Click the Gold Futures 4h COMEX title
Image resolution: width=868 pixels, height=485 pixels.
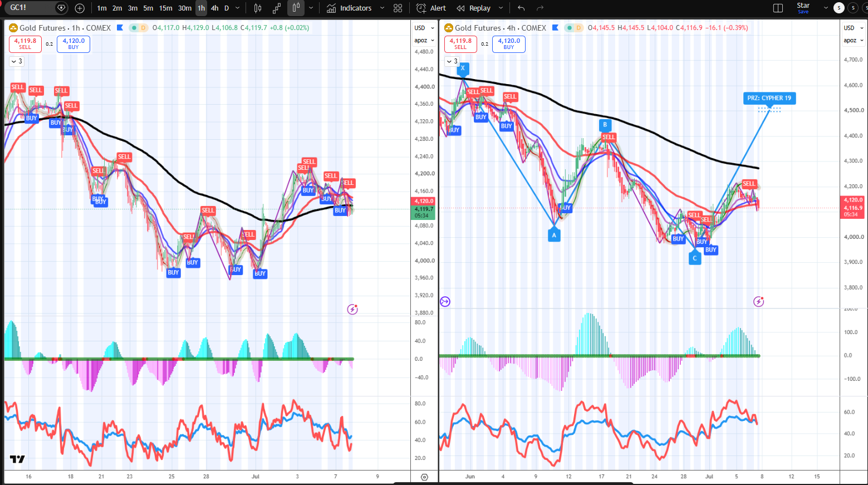point(501,28)
